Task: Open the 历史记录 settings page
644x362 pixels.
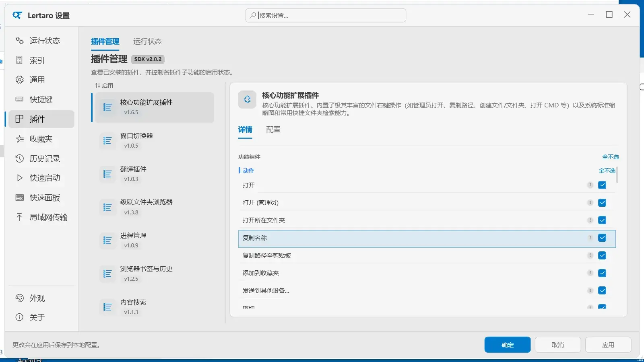Action: 41,158
